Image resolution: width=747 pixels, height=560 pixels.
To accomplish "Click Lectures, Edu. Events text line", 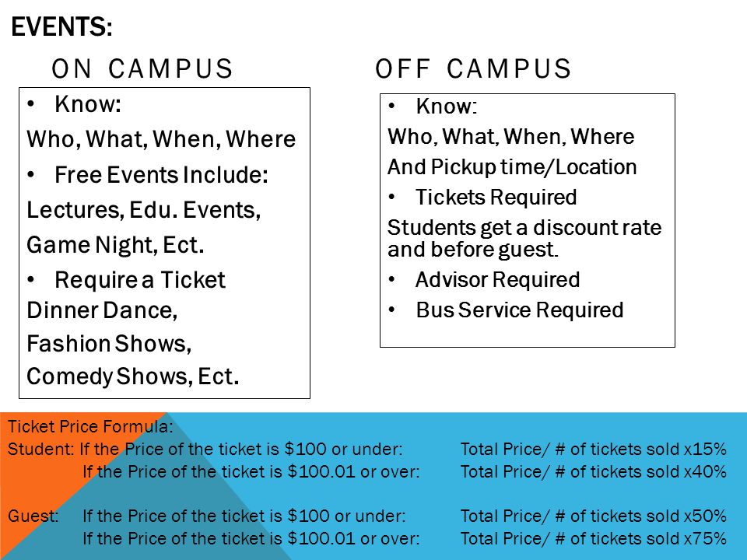I will tap(143, 210).
